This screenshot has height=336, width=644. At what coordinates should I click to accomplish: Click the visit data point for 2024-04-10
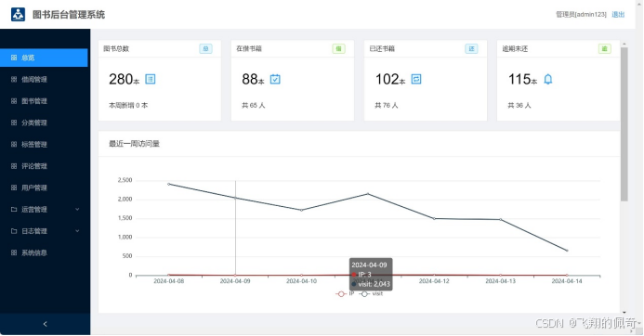pos(301,210)
